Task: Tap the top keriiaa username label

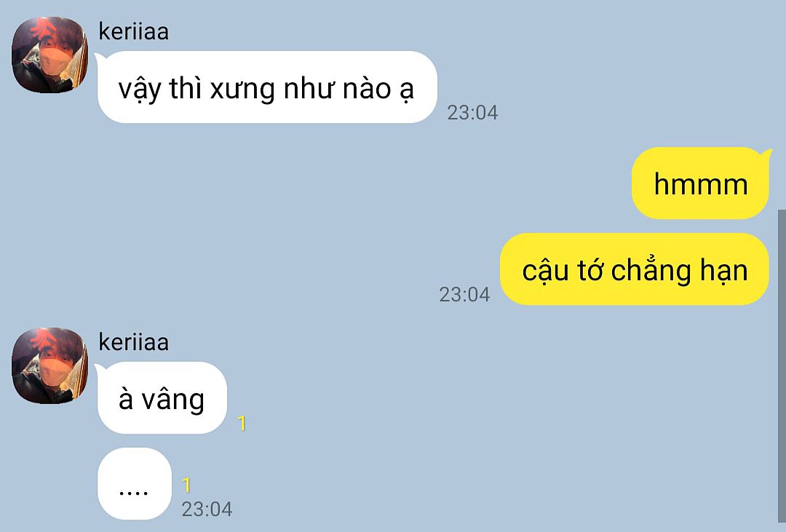Action: pos(133,31)
